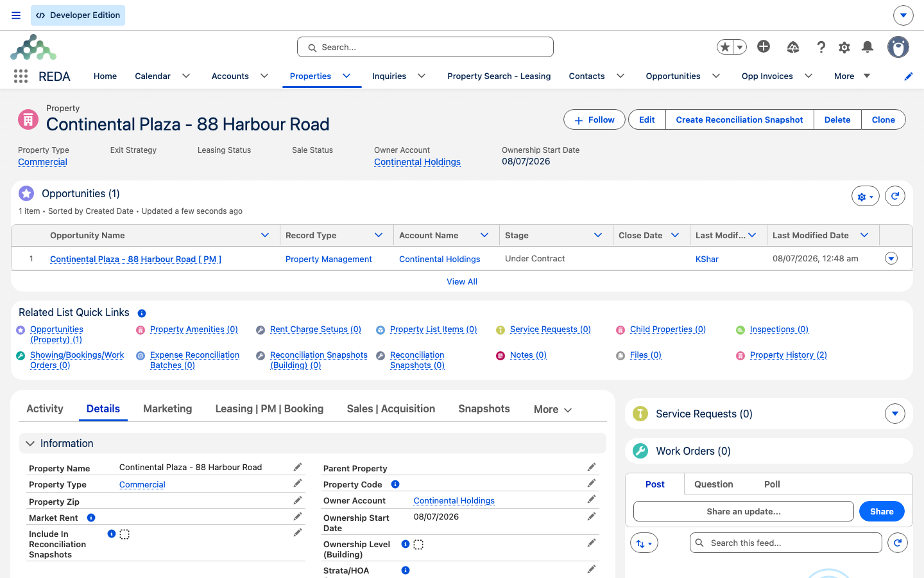The image size is (924, 578).
Task: Open the hamburger menu at top left
Action: point(16,15)
